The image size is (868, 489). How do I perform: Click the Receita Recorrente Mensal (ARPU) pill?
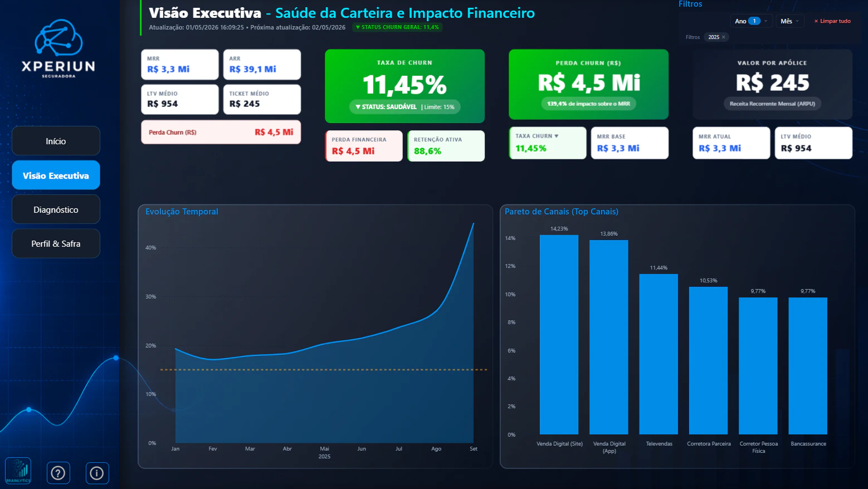pos(772,104)
